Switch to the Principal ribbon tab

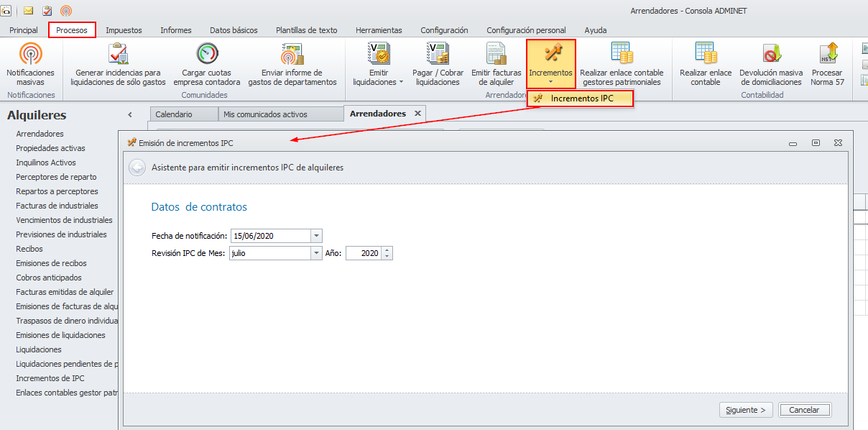(24, 30)
